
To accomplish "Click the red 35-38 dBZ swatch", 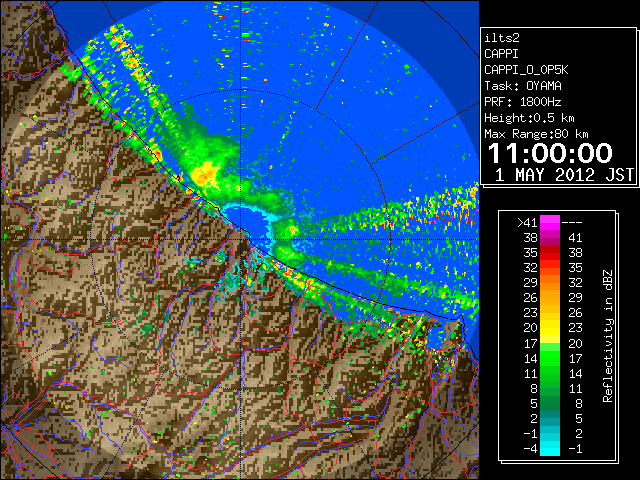I will (x=549, y=253).
